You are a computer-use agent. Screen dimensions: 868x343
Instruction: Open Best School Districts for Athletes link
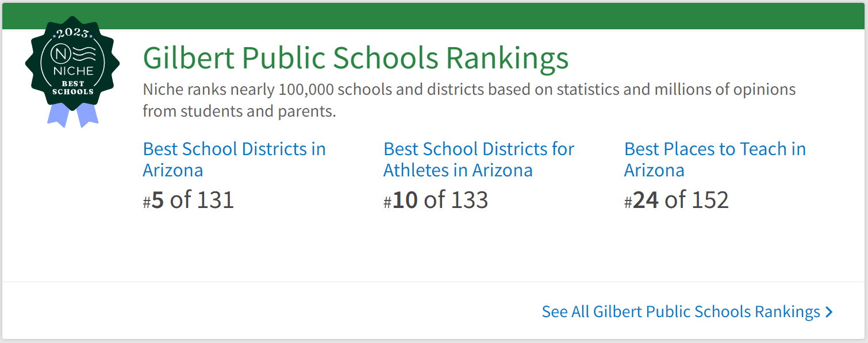[x=478, y=159]
